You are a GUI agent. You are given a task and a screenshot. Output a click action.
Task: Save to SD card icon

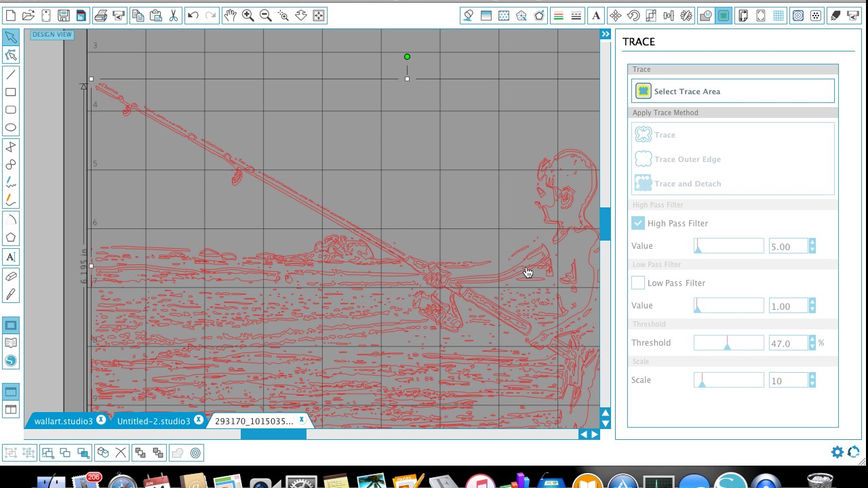coord(81,15)
